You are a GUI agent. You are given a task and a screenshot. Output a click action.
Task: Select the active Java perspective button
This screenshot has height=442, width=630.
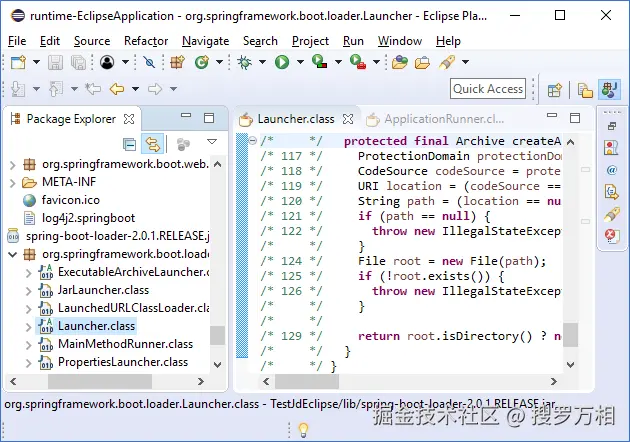(x=610, y=90)
